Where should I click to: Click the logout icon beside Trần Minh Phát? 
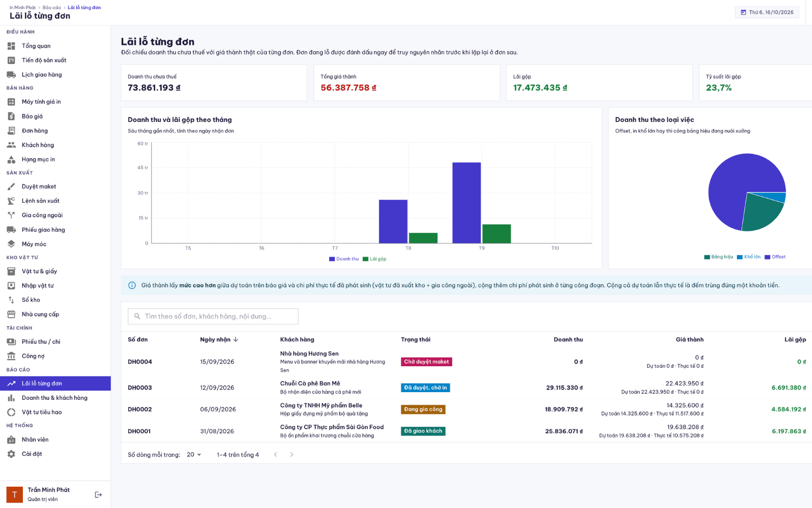[98, 495]
